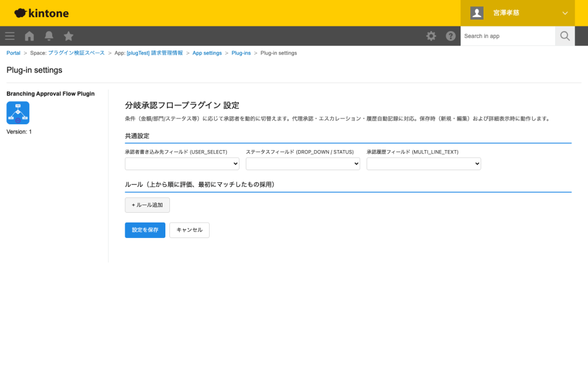The height and width of the screenshot is (368, 588).
Task: Run search with the magnifier icon
Action: (564, 36)
